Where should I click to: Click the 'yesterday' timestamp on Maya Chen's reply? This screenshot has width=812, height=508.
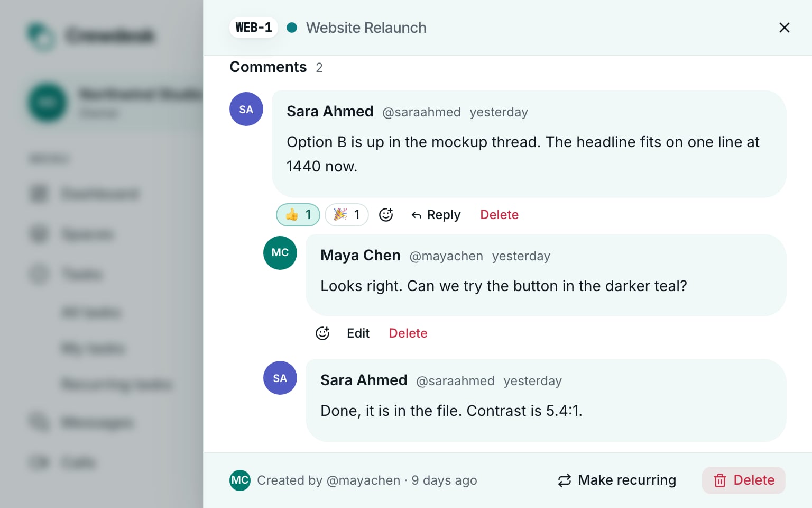point(521,256)
